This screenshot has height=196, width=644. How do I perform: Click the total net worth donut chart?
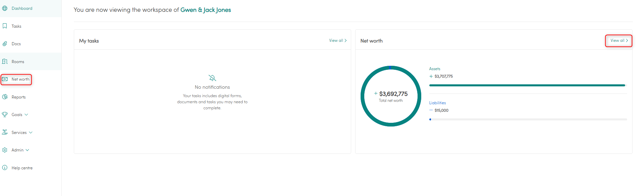click(x=391, y=96)
